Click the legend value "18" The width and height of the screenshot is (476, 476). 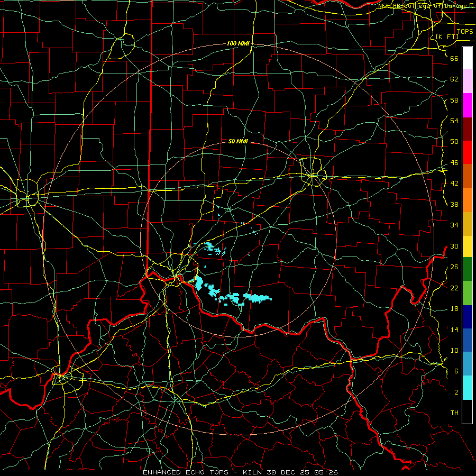pos(454,309)
